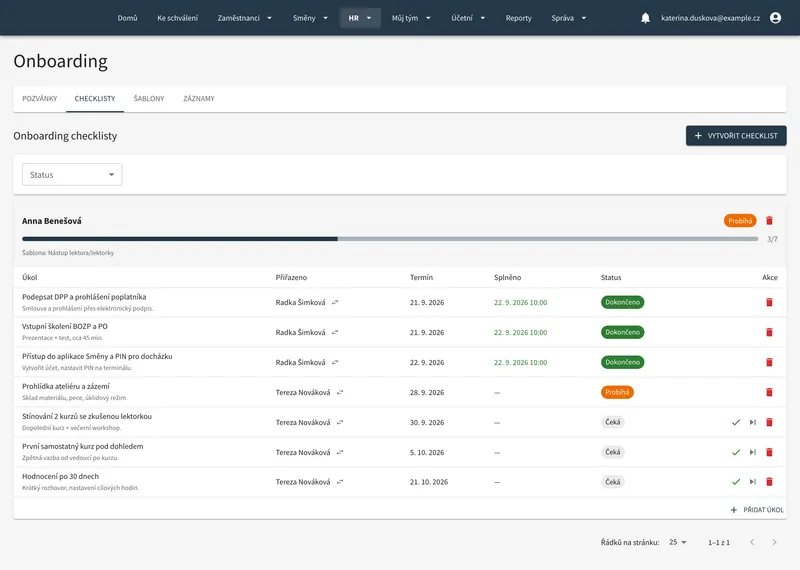Click the katerina.duskova@example.cz account label
This screenshot has height=570, width=800.
(710, 18)
